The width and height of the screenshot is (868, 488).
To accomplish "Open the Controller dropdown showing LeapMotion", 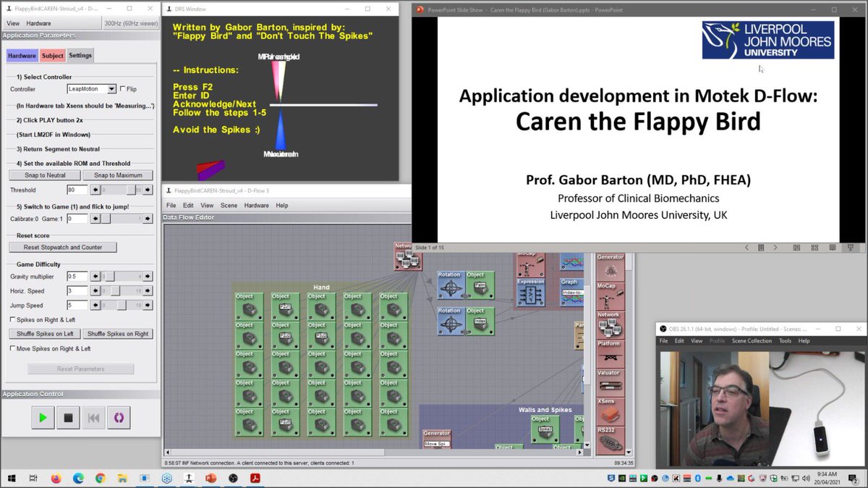I will 92,89.
